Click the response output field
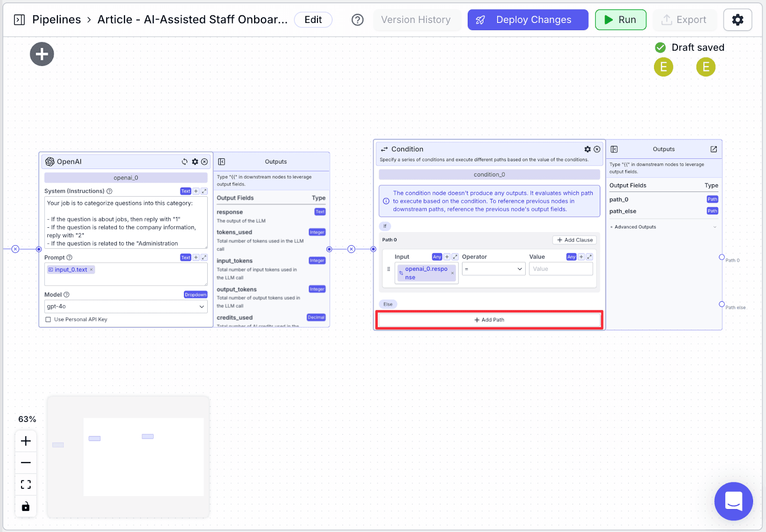This screenshot has height=532, width=766. tap(271, 216)
